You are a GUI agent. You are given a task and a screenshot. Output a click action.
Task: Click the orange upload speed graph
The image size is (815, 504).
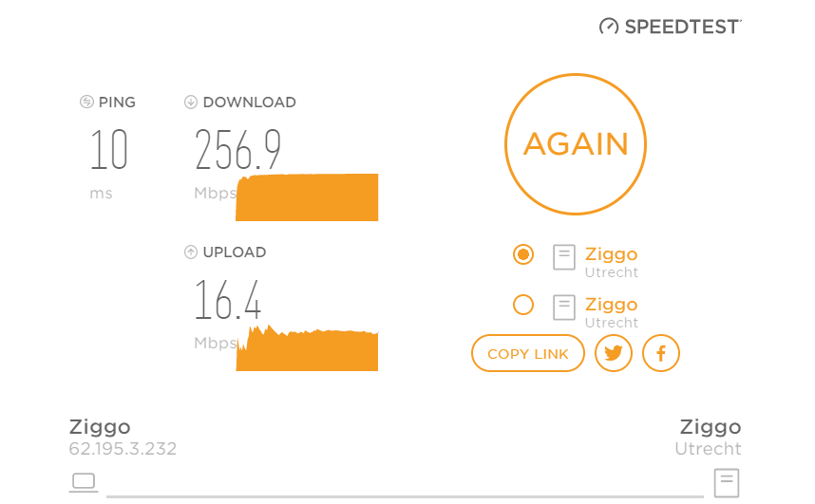click(x=307, y=351)
